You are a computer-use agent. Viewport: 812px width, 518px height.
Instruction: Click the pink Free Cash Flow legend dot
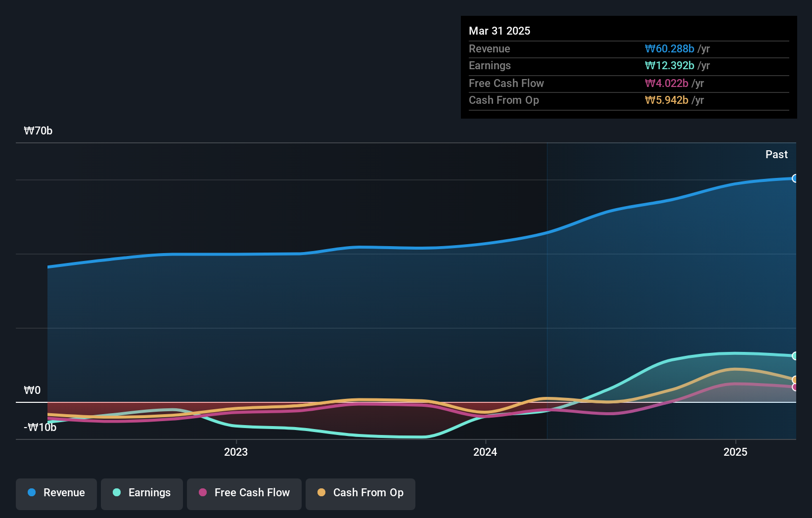coord(203,493)
